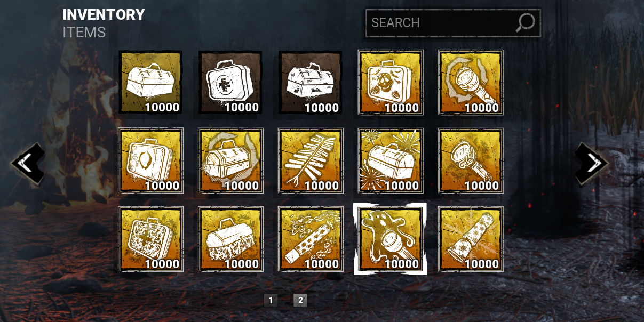Select the toolbox with fireworks bursts
The width and height of the screenshot is (644, 322).
click(x=390, y=160)
